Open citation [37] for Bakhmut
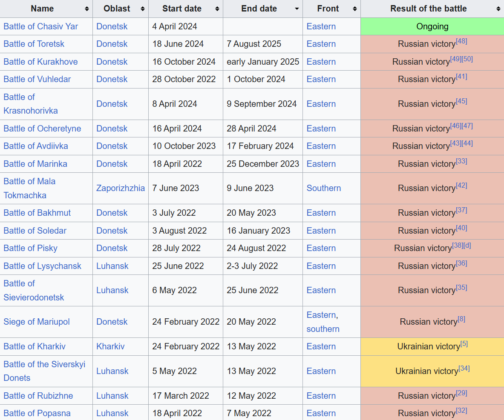 461,210
